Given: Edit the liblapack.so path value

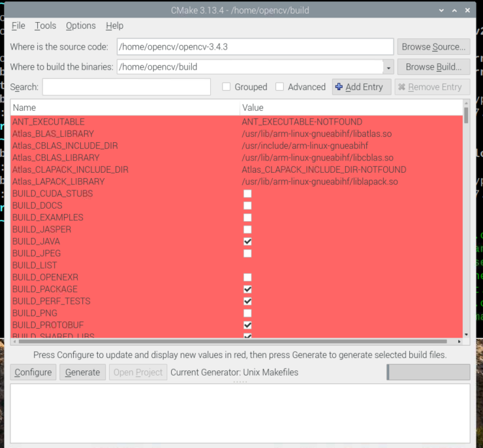Looking at the screenshot, I should 320,182.
